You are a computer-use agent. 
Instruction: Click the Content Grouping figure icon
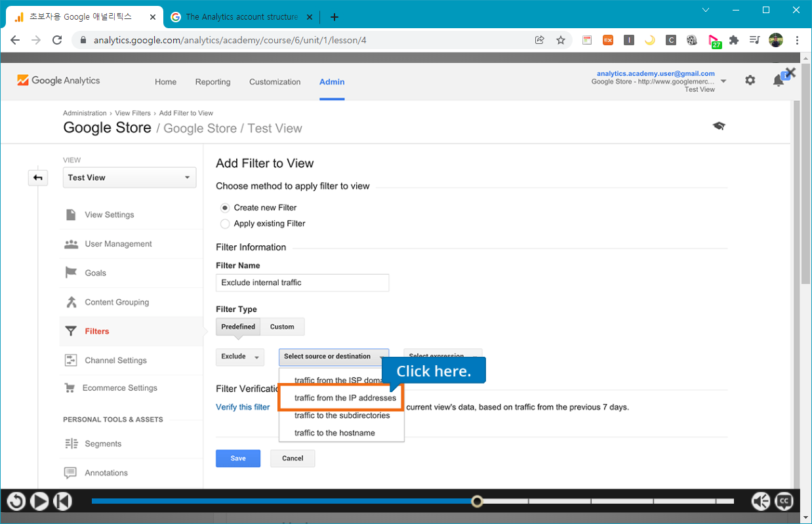tap(71, 302)
